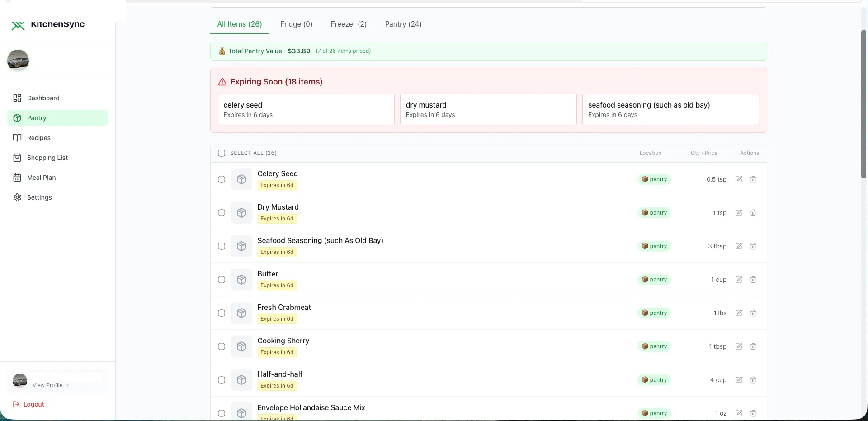Edit the Seafood Seasoning item
Image resolution: width=868 pixels, height=421 pixels.
739,246
